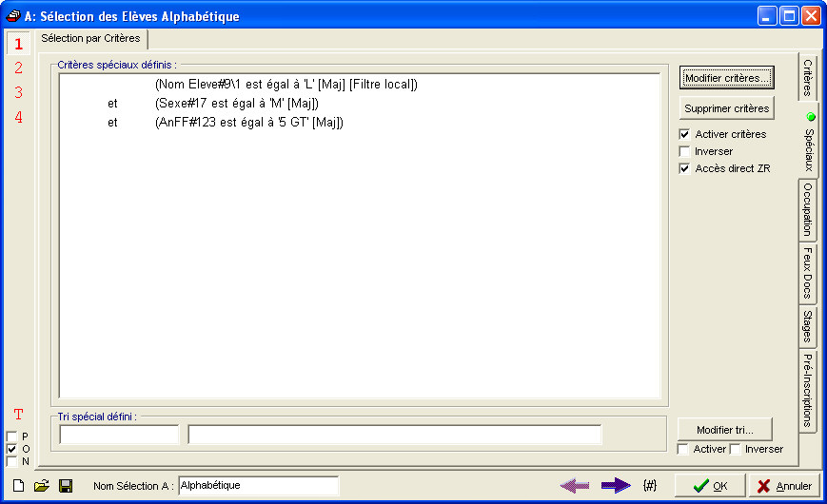Image resolution: width=827 pixels, height=504 pixels.
Task: Click the red T icon in sidebar
Action: pos(18,415)
